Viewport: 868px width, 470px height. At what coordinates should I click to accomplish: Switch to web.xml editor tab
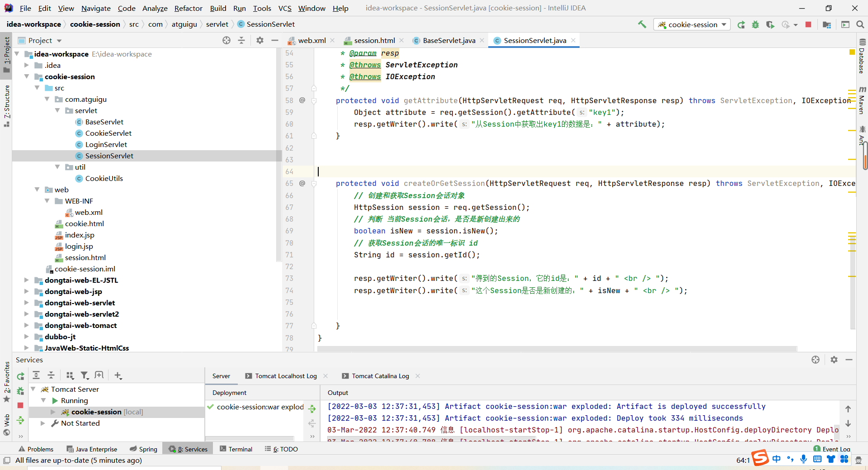[x=311, y=40]
